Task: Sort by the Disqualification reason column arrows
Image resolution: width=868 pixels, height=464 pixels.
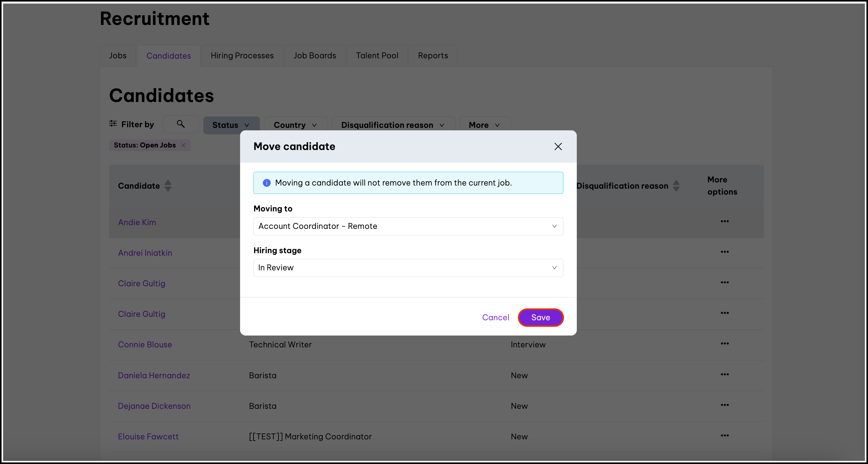Action: pos(676,186)
